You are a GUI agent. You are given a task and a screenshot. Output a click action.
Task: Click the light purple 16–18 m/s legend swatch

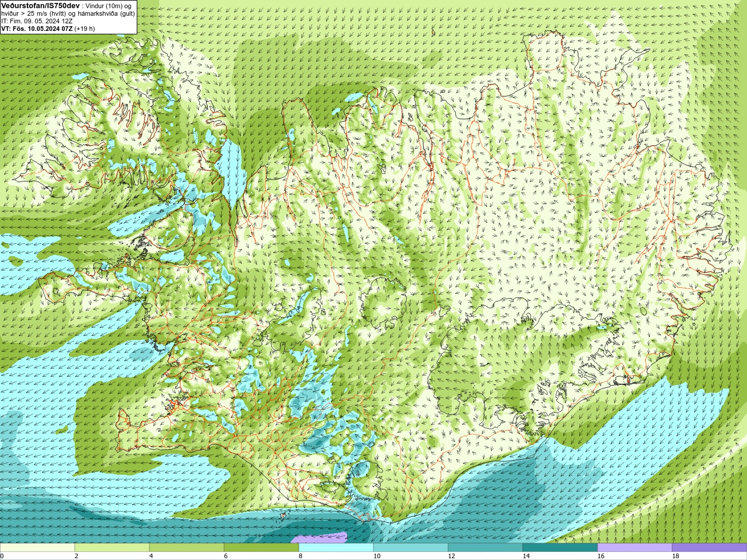[x=635, y=548]
